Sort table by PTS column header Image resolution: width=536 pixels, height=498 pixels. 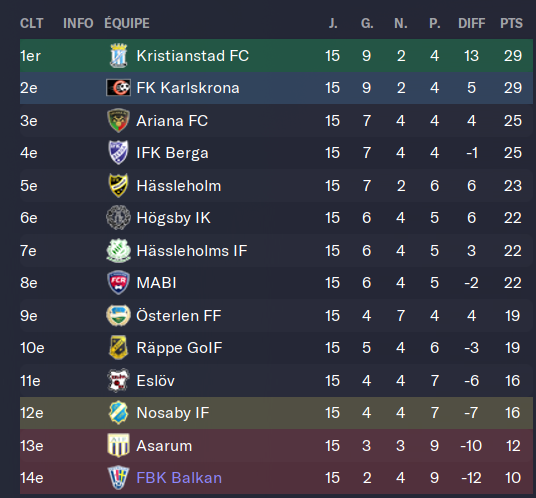coord(511,23)
